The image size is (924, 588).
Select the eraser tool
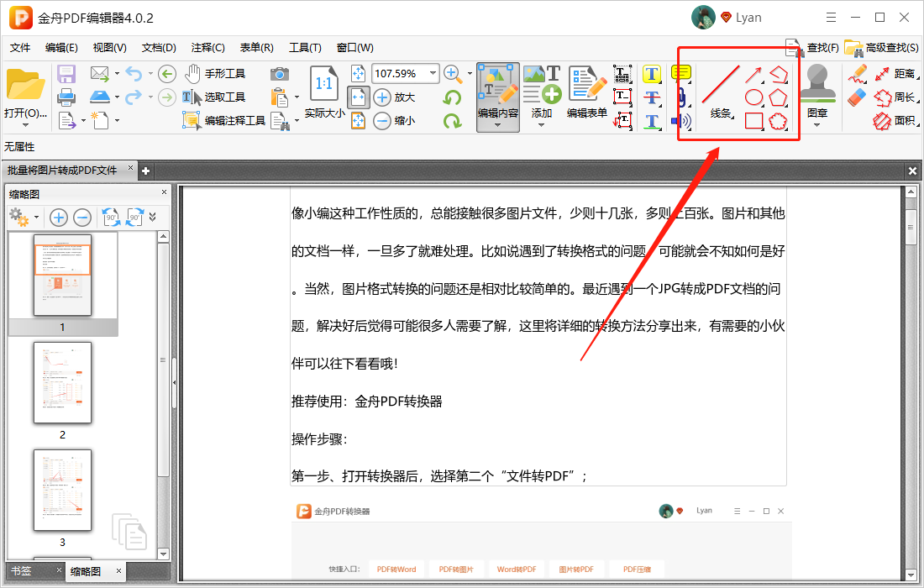coord(858,97)
